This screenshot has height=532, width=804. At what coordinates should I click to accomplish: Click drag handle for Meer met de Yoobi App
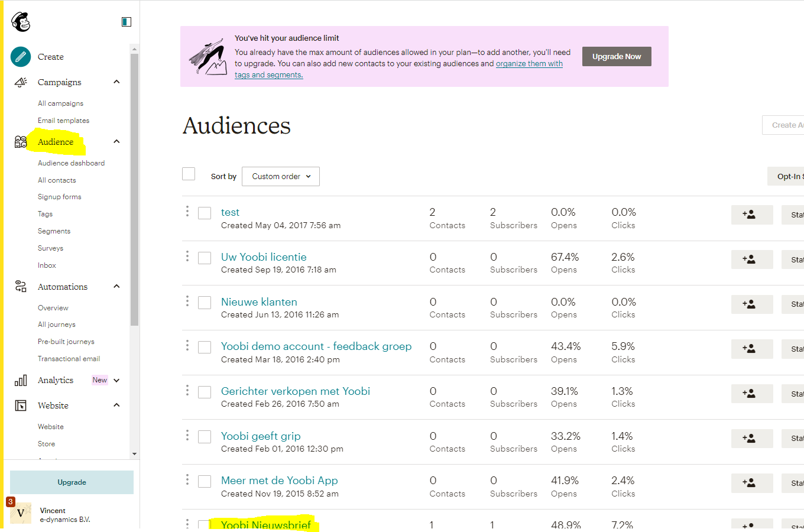[187, 479]
